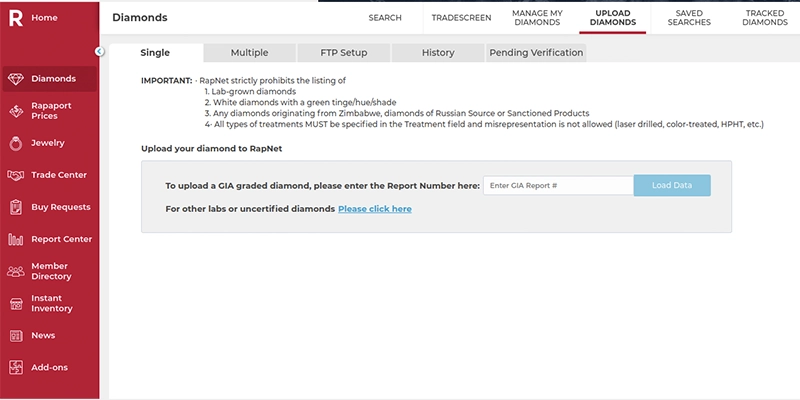Open Add-ons in the sidebar

(x=49, y=367)
